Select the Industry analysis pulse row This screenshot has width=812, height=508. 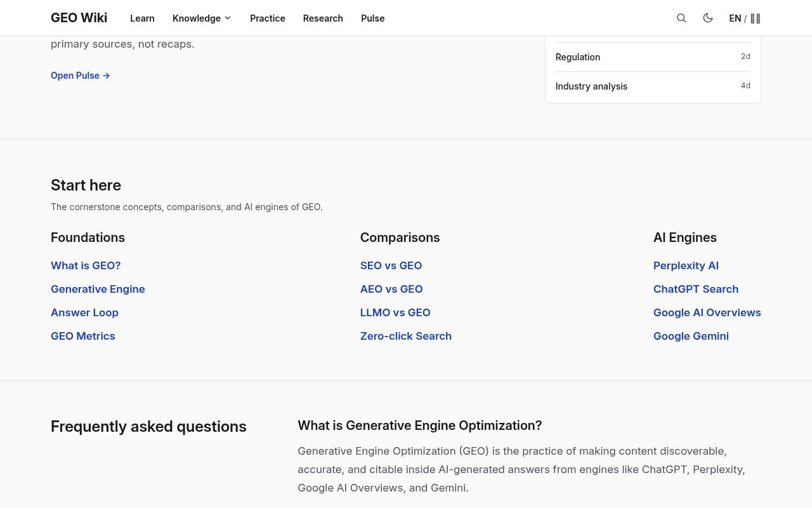(x=653, y=86)
